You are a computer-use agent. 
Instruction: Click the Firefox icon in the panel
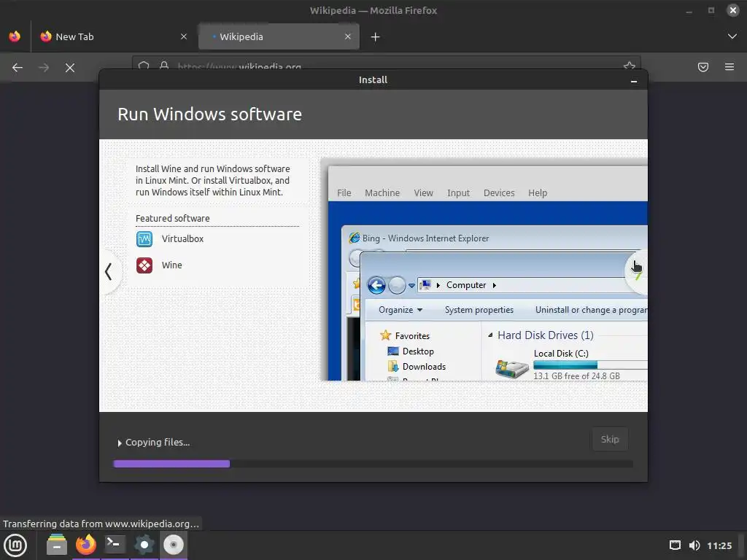[x=86, y=545]
